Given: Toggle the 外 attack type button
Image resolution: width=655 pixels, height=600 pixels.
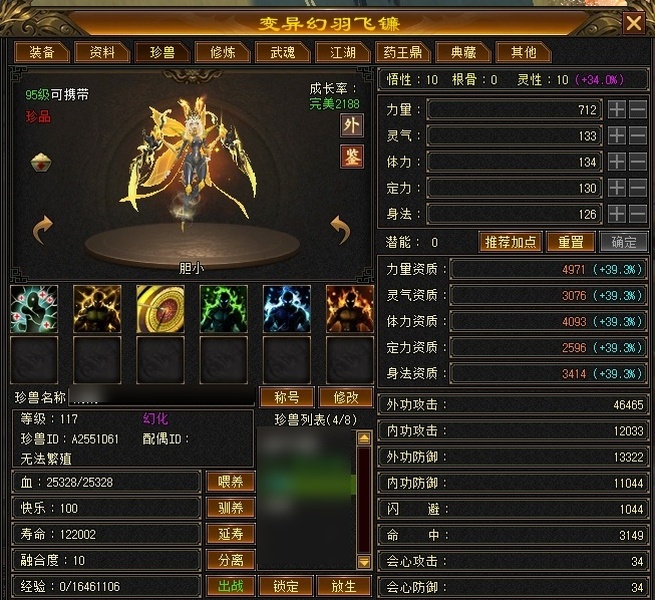Looking at the screenshot, I should pyautogui.click(x=351, y=125).
